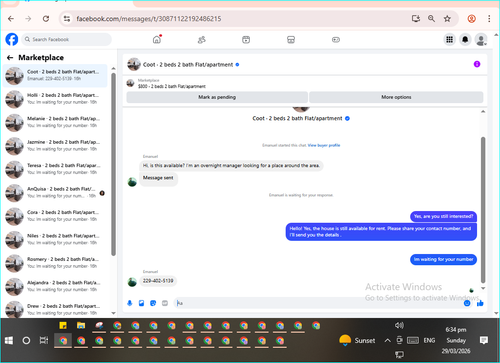Click the chat messages scrollbar
This screenshot has height=363, width=500.
coord(483,210)
